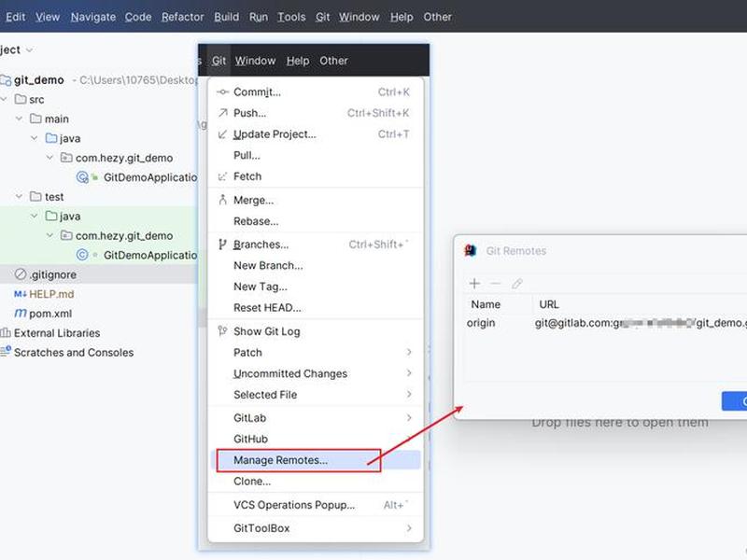Viewport: 747px width, 560px height.
Task: Click the test GitDemoApplication class icon
Action: tap(82, 255)
